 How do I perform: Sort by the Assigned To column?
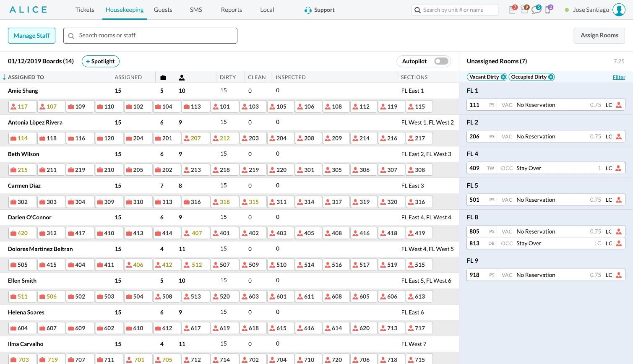pos(26,77)
